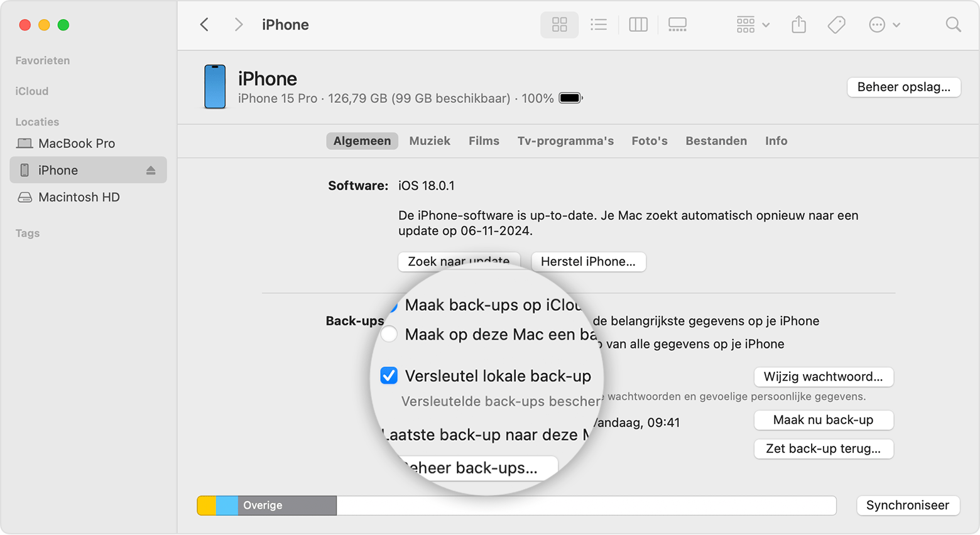Image resolution: width=980 pixels, height=535 pixels.
Task: Select Maak op deze Mac back-up radio
Action: click(x=389, y=334)
